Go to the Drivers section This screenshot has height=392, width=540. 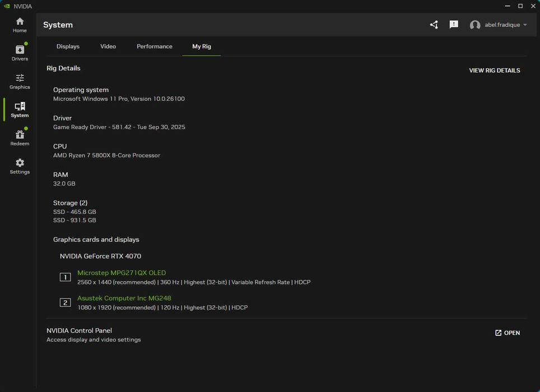20,53
